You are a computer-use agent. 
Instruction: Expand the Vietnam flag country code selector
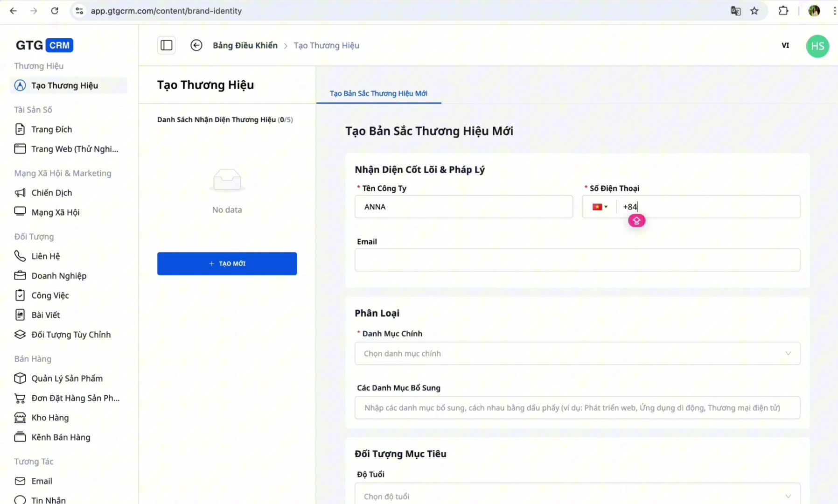[x=600, y=207]
